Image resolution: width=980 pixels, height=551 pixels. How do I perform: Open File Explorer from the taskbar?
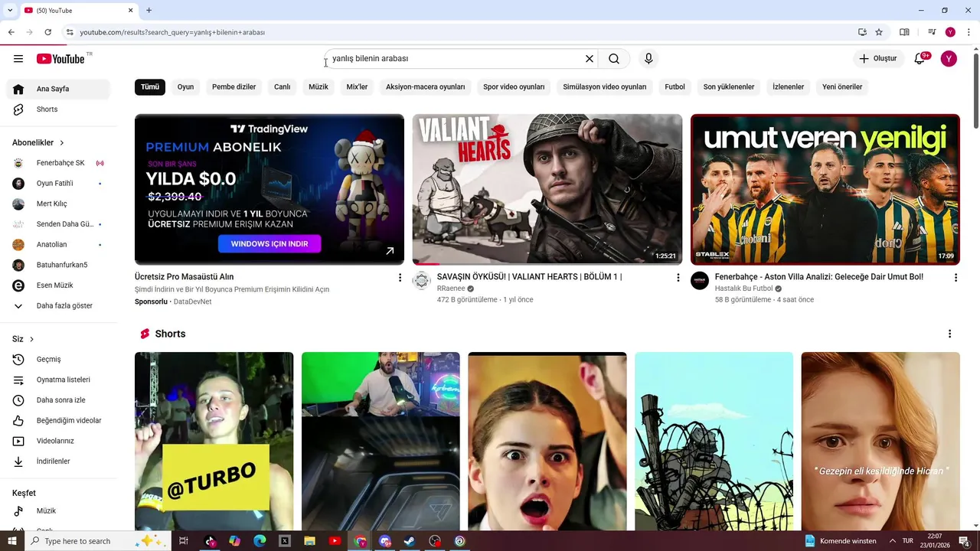click(309, 541)
